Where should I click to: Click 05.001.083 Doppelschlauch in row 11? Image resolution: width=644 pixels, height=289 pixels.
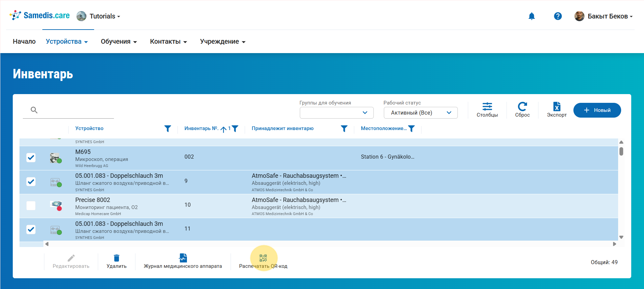pyautogui.click(x=119, y=224)
